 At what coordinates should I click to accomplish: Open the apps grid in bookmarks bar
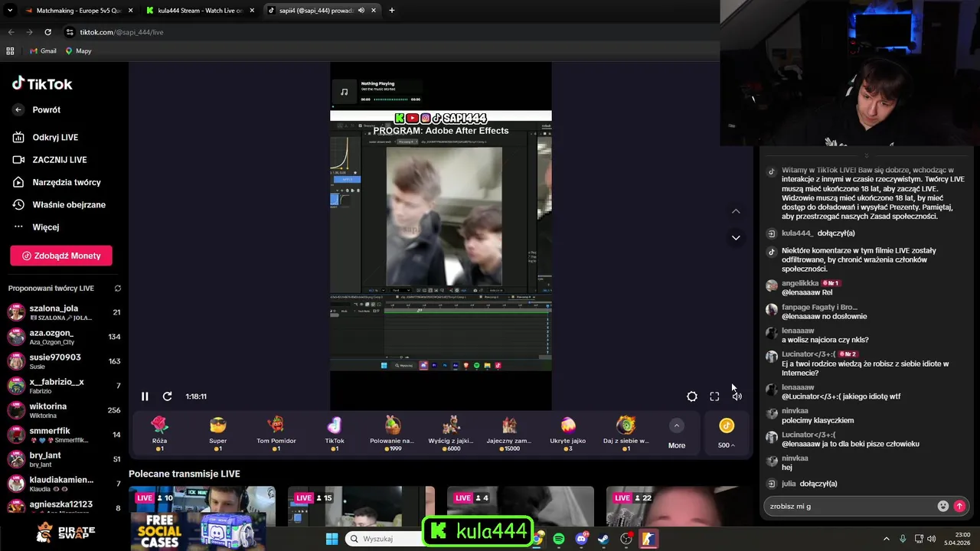click(x=10, y=51)
